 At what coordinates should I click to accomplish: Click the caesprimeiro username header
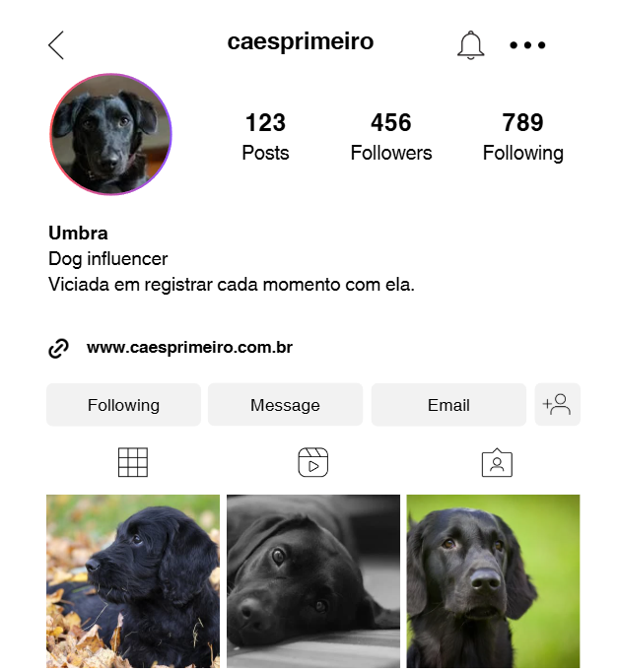[x=301, y=42]
